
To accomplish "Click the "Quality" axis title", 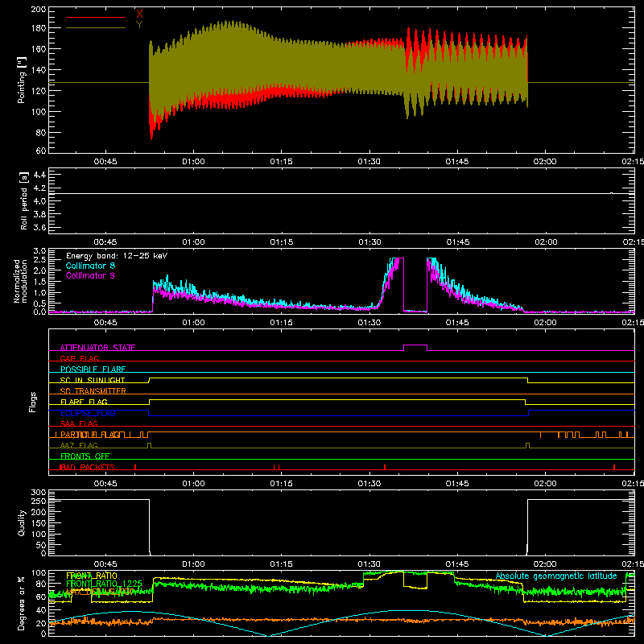I will click(x=22, y=522).
